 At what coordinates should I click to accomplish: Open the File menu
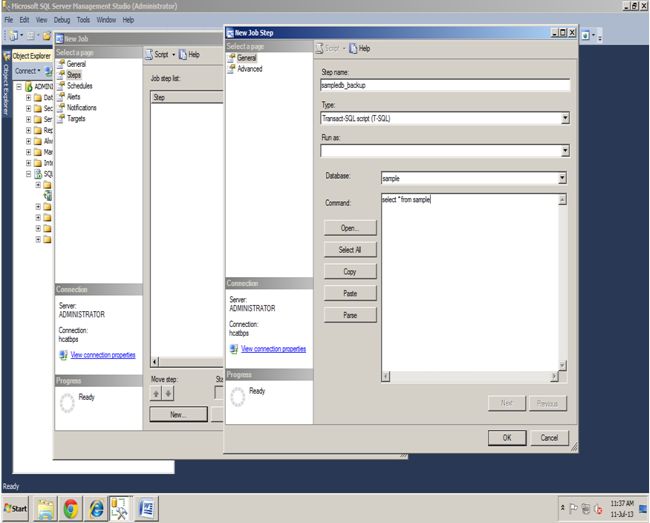pyautogui.click(x=9, y=20)
